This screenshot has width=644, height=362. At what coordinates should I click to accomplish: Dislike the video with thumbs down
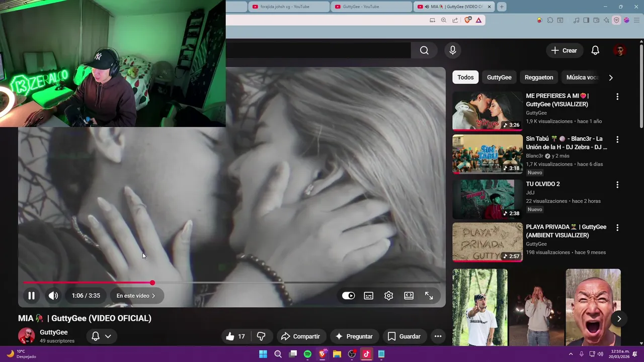pos(261,336)
